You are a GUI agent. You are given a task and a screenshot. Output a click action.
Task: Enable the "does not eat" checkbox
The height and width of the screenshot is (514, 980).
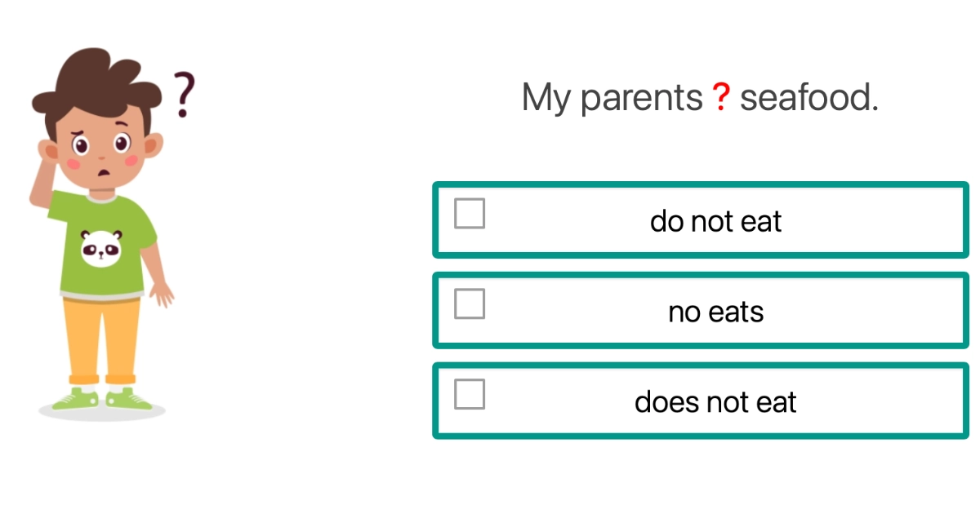[470, 394]
